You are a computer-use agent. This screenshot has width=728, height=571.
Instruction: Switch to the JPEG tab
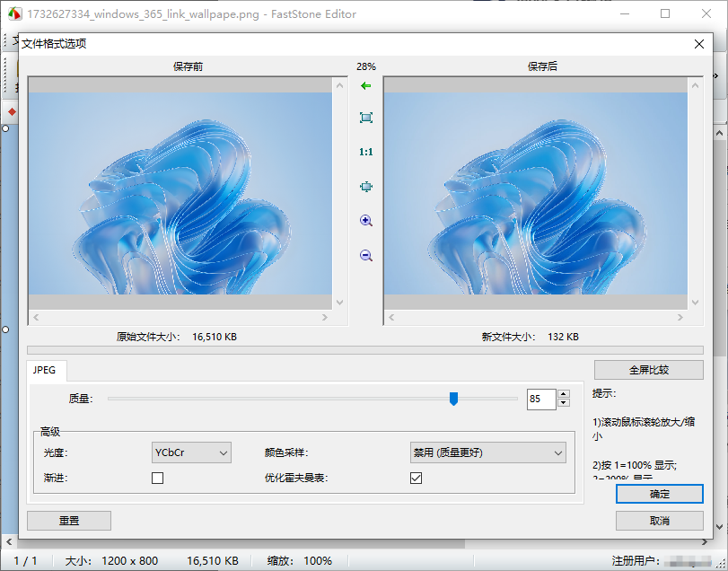click(46, 371)
